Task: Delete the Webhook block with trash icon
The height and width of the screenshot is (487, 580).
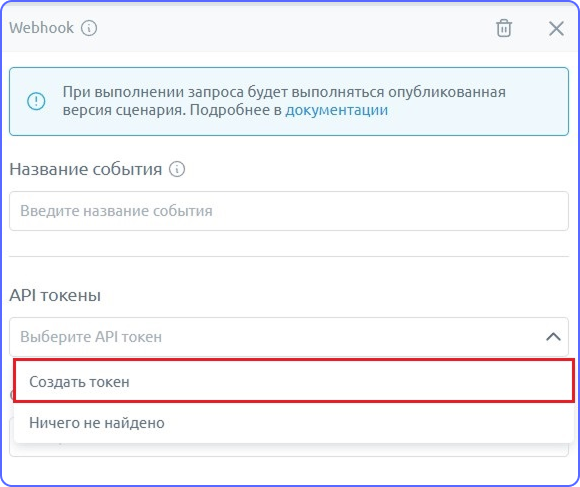Action: point(503,28)
